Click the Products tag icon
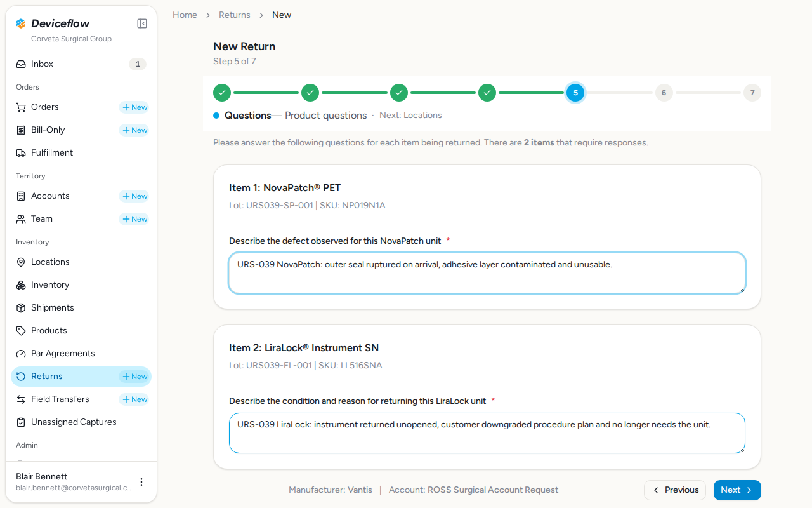This screenshot has height=508, width=812. point(21,331)
